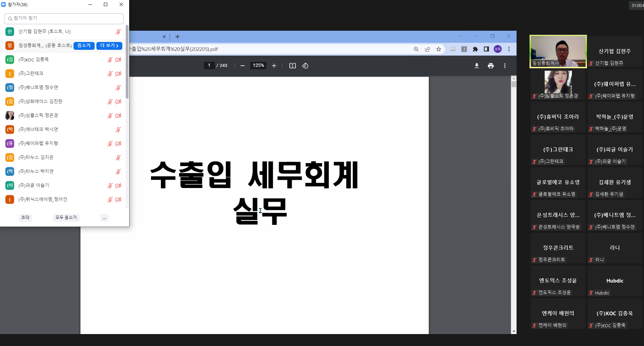Click muted mic icon for (주)타누스 김지은
Screen dimensions: 644x346
pos(118,158)
